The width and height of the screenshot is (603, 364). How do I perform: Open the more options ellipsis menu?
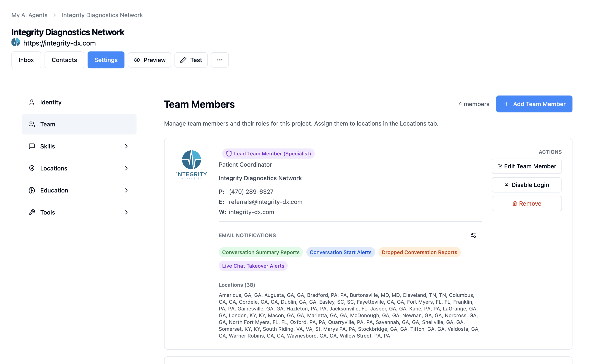pos(220,60)
